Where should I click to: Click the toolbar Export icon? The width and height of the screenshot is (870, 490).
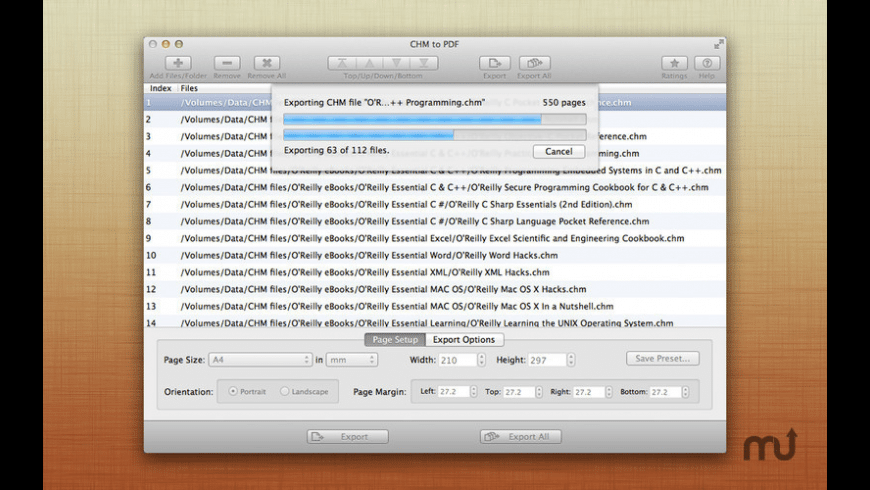494,63
